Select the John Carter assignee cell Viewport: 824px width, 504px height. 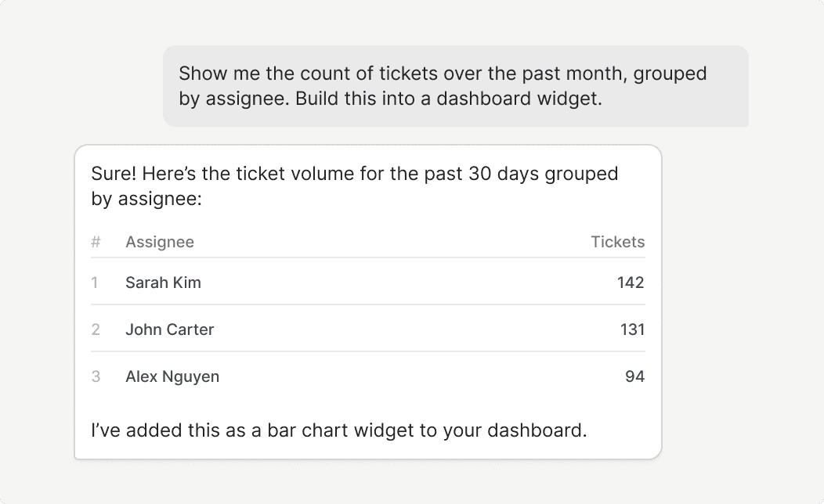169,329
